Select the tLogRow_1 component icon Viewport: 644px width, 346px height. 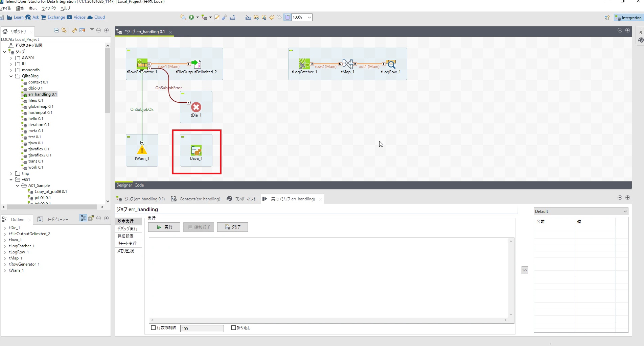click(x=391, y=64)
